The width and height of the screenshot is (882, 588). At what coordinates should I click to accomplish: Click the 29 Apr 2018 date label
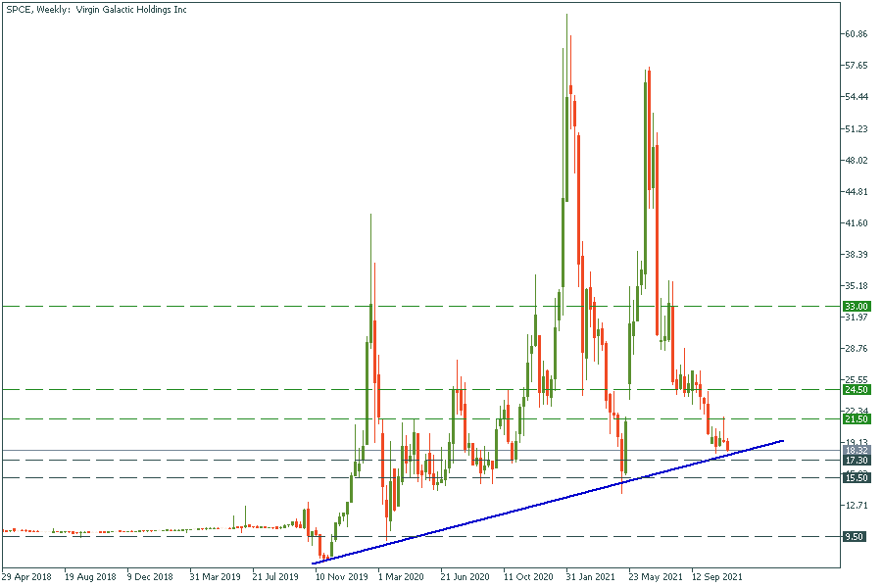27,577
